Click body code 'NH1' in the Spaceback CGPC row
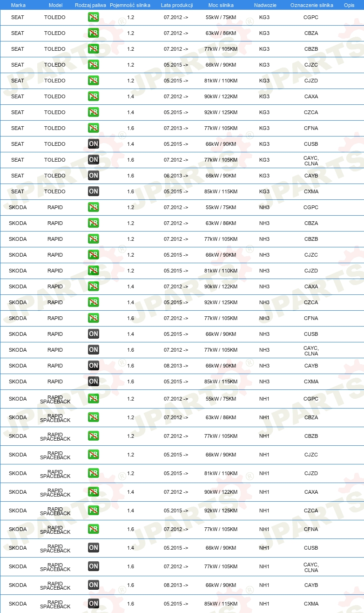364x613 pixels. click(x=264, y=399)
